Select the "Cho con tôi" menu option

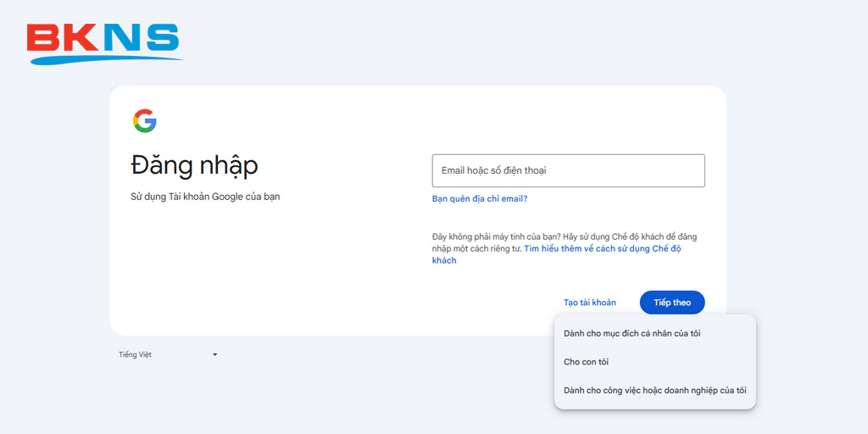587,362
